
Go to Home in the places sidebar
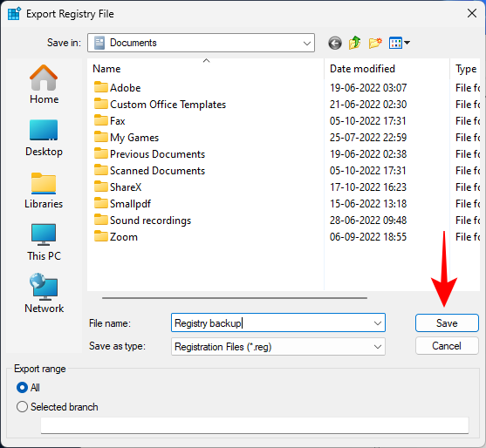coord(44,85)
